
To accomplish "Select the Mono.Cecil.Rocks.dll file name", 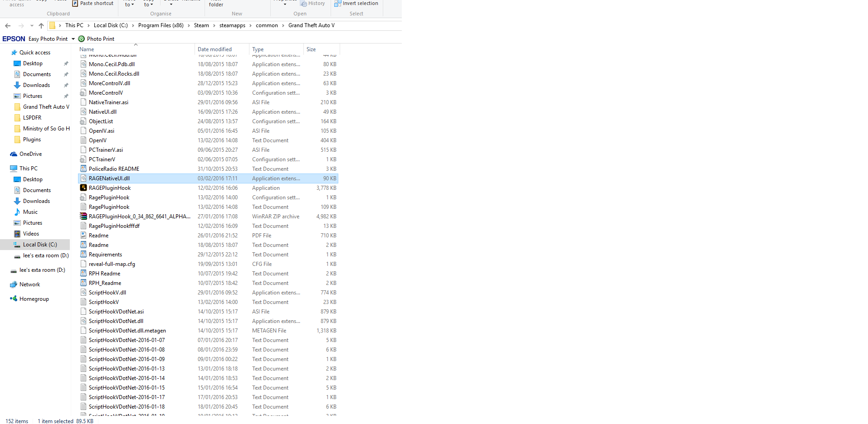I will (x=114, y=74).
